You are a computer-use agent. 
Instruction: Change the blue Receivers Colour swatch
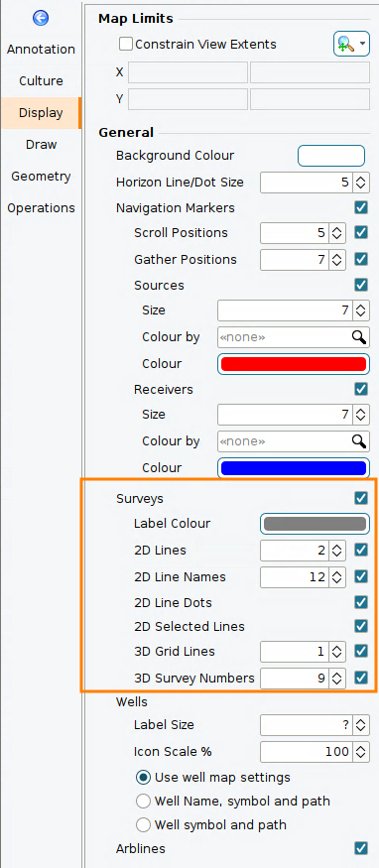294,468
